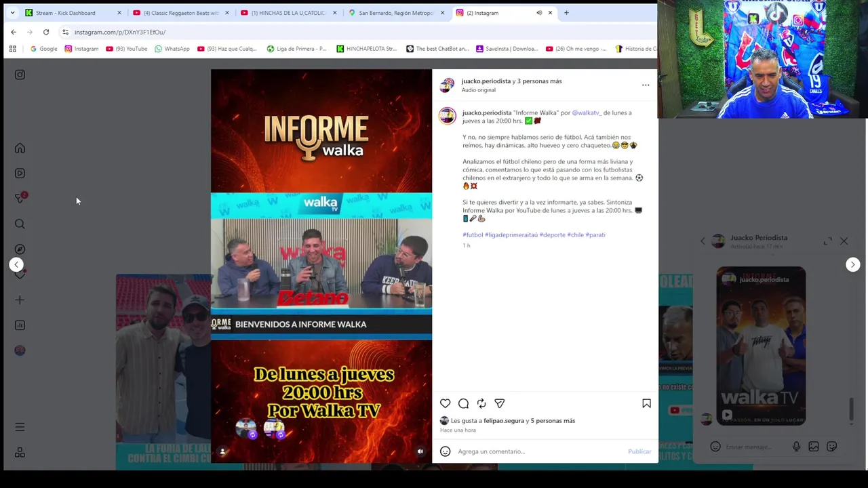Go to next post arrow
The width and height of the screenshot is (868, 488).
[852, 265]
